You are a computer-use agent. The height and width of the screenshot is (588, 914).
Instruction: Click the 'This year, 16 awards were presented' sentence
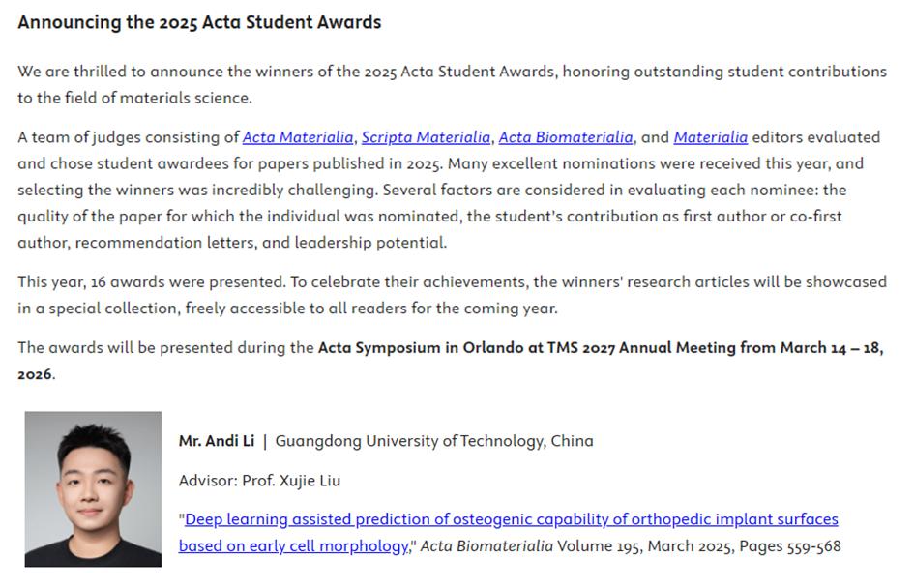[x=152, y=282]
